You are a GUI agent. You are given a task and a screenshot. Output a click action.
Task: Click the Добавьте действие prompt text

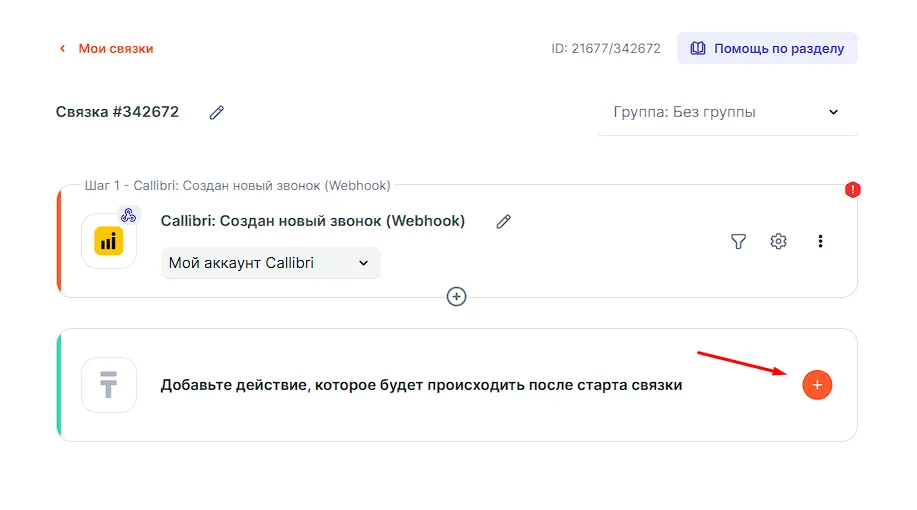pos(421,385)
